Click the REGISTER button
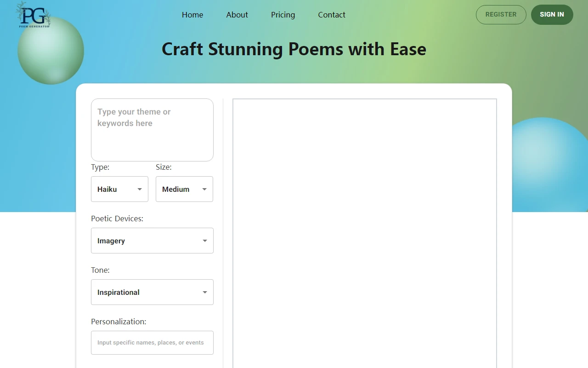Image resolution: width=588 pixels, height=368 pixels. [501, 14]
